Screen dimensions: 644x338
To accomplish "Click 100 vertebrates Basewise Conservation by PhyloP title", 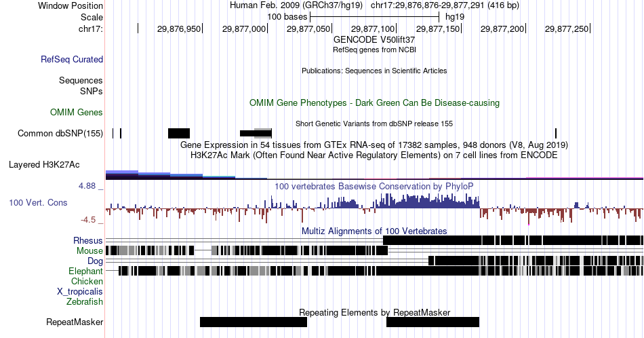I will 374,186.
